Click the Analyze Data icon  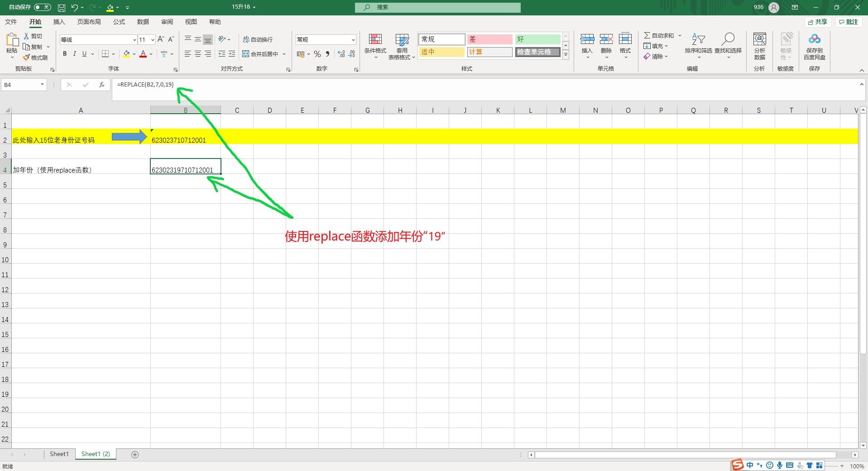(x=759, y=40)
